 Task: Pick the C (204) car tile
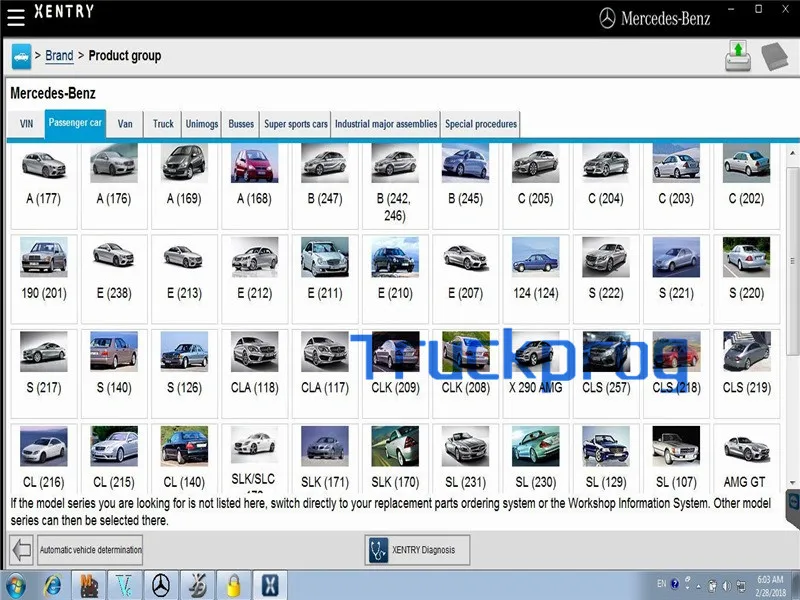(606, 186)
